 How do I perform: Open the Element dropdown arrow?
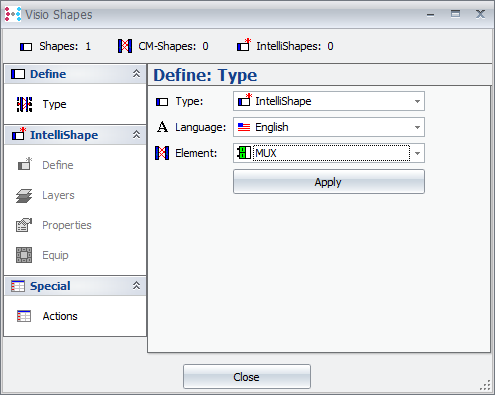[417, 153]
